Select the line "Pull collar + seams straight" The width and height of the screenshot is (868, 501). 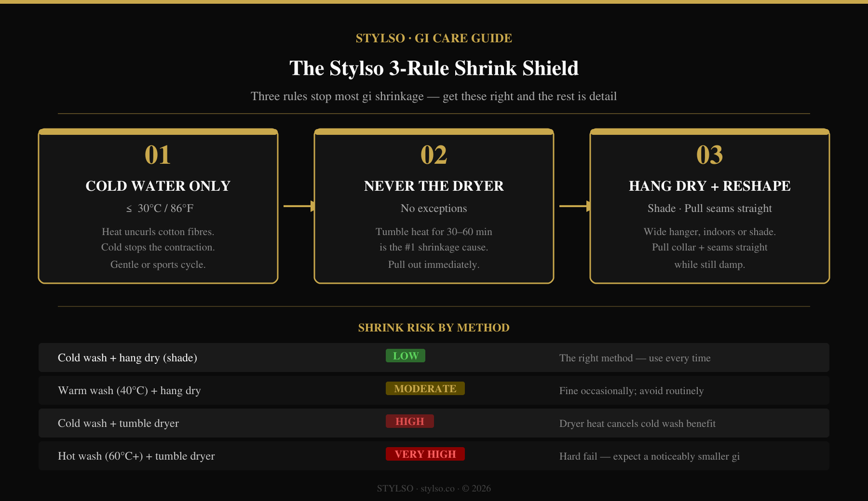[710, 247]
